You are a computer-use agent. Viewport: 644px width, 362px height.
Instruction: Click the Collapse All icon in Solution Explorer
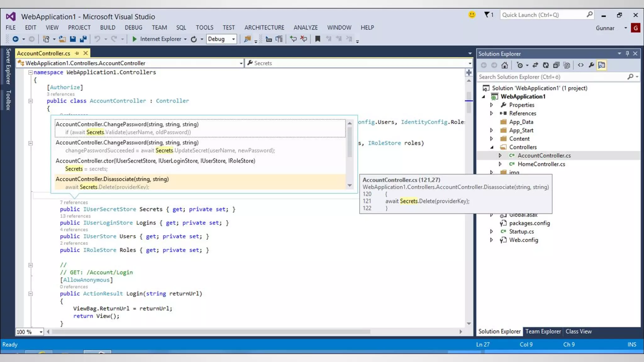pos(556,65)
